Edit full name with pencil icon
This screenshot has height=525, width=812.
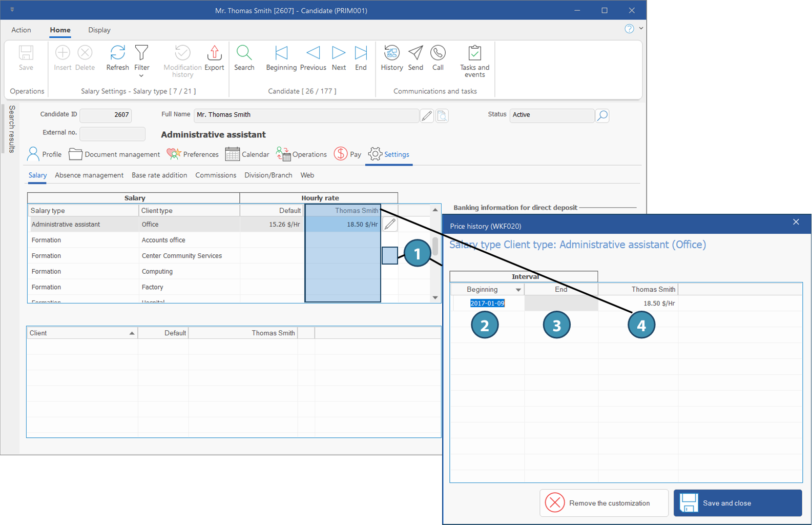(427, 116)
